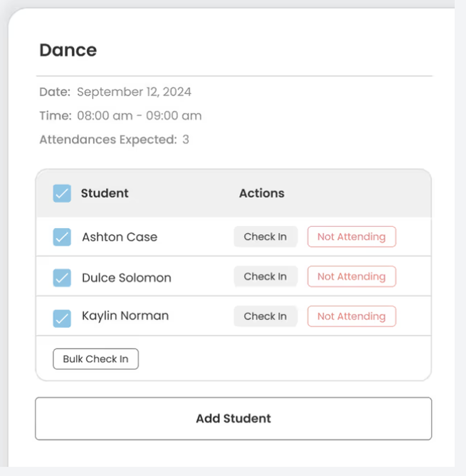Click the Actions column header
466x476 pixels.
tap(261, 193)
